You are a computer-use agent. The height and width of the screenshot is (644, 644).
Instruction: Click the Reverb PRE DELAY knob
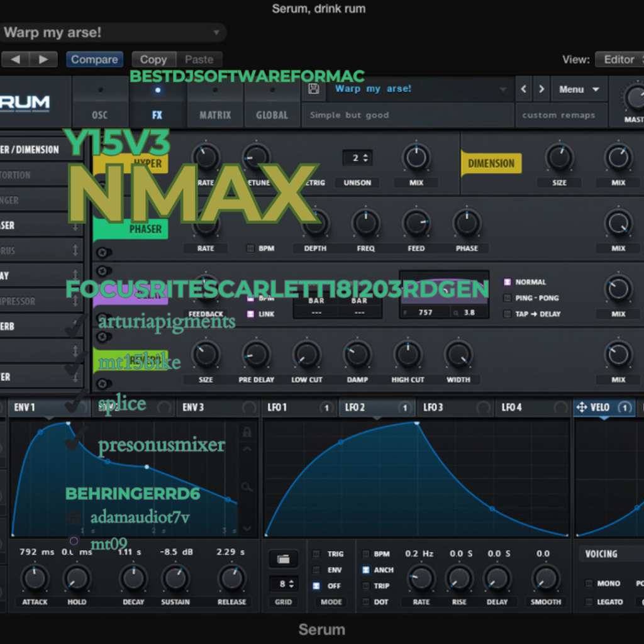pos(257,355)
